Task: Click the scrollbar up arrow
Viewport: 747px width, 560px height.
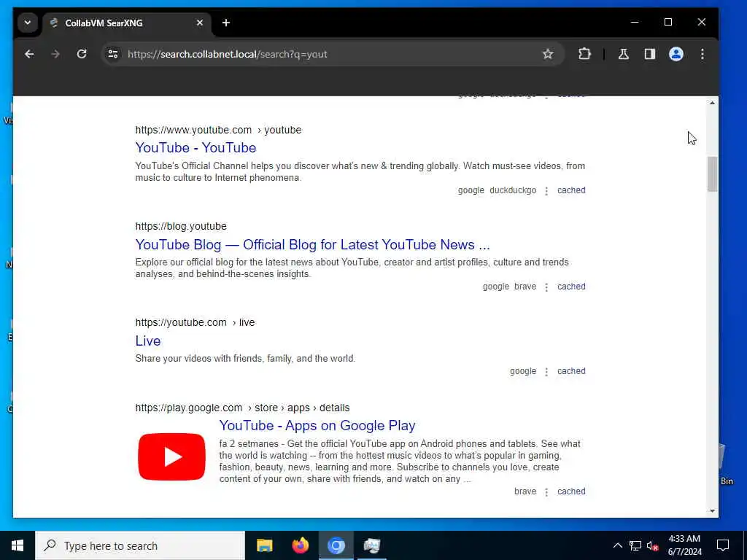Action: click(x=712, y=103)
